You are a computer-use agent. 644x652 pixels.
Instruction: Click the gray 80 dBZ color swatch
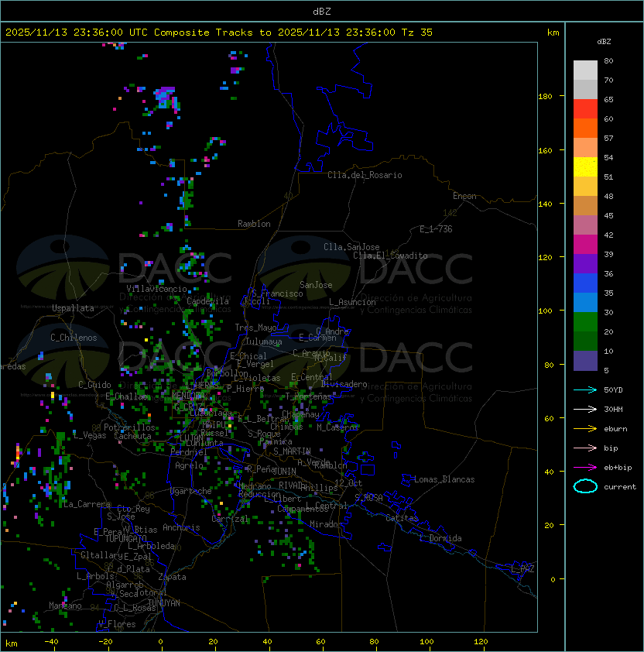click(585, 70)
